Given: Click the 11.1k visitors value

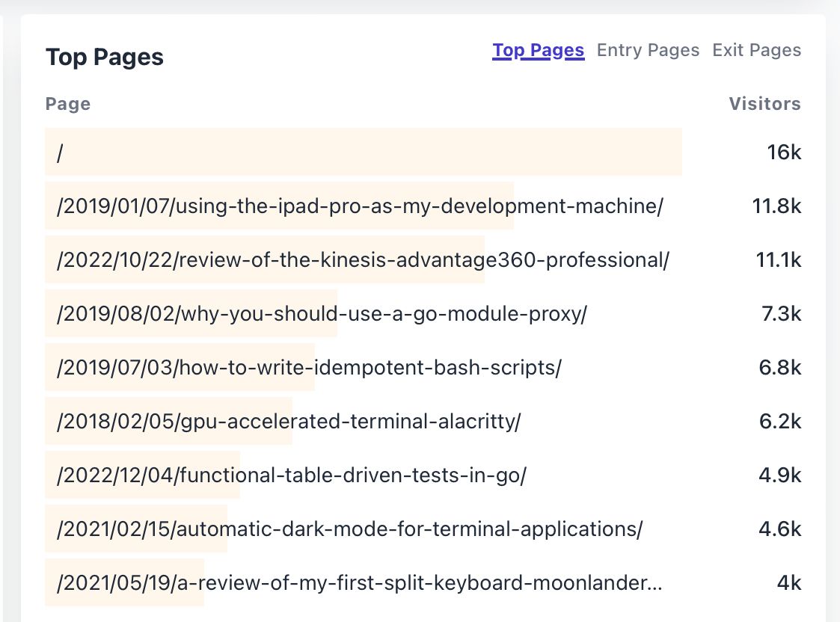Looking at the screenshot, I should pyautogui.click(x=778, y=260).
